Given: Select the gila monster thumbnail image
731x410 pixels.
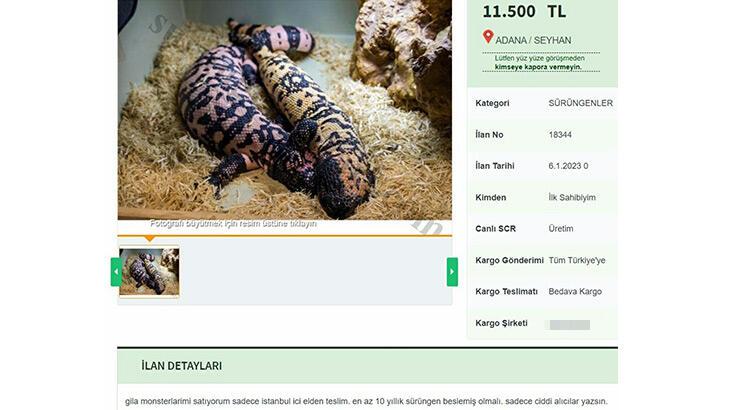Looking at the screenshot, I should 149,272.
